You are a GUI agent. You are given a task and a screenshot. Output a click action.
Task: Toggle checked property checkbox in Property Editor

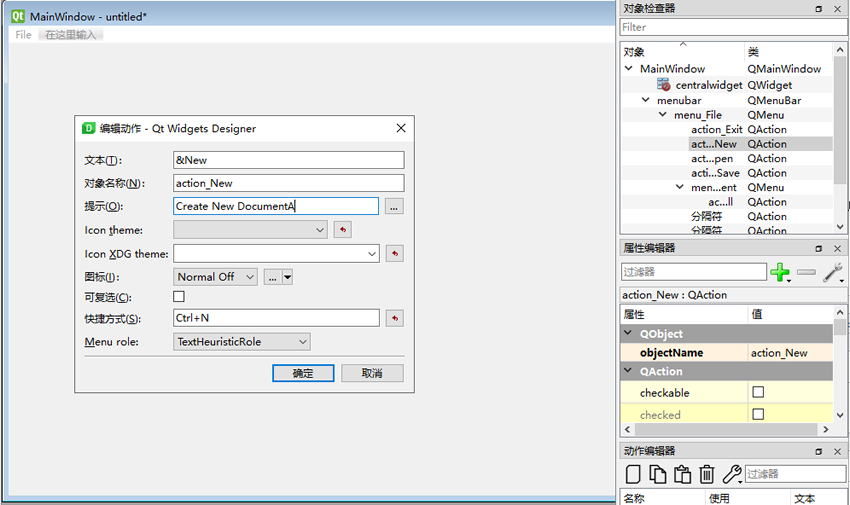coord(758,414)
